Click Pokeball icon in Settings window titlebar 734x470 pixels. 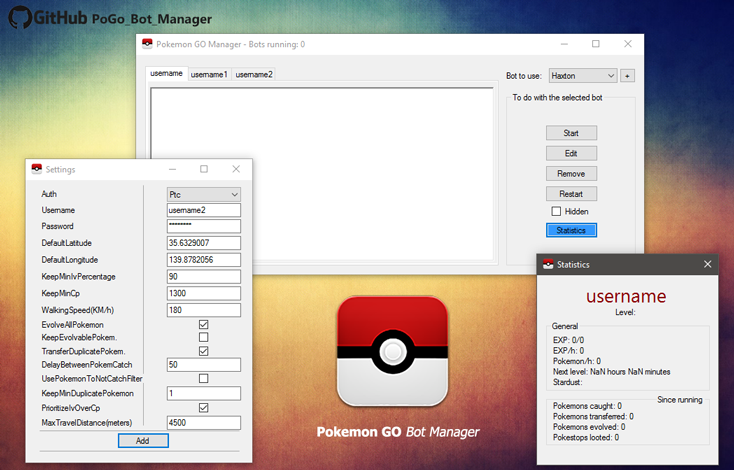pos(37,170)
